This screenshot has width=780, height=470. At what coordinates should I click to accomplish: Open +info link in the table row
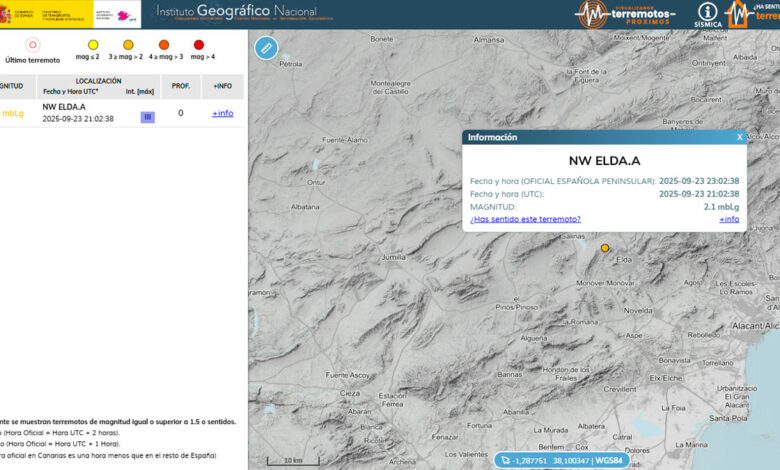[222, 113]
